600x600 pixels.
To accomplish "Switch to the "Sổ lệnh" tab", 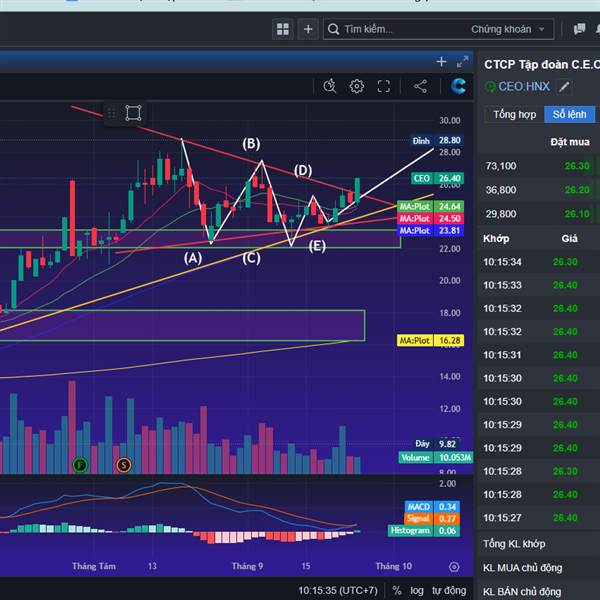I will pyautogui.click(x=569, y=114).
